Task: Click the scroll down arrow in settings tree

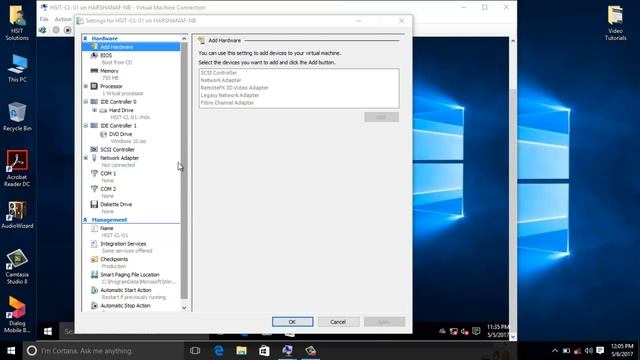Action: point(184,308)
